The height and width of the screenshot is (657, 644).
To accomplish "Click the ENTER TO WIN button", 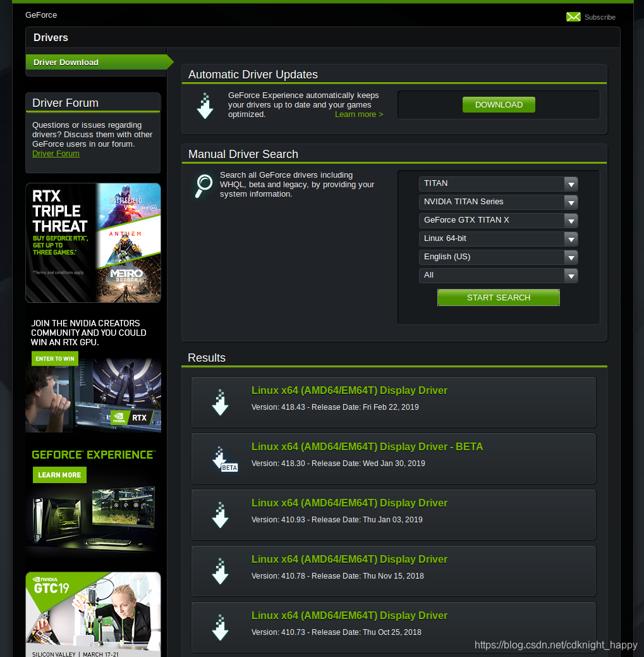I will click(x=55, y=359).
